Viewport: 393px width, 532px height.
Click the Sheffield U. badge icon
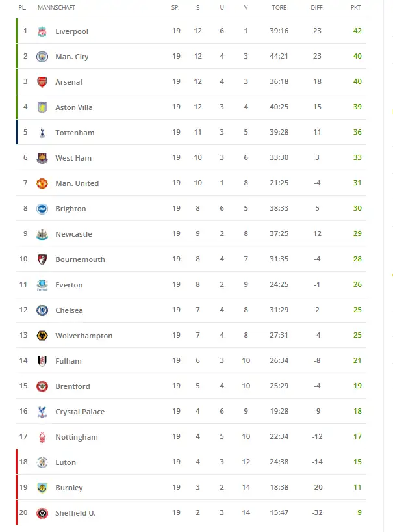pos(42,513)
